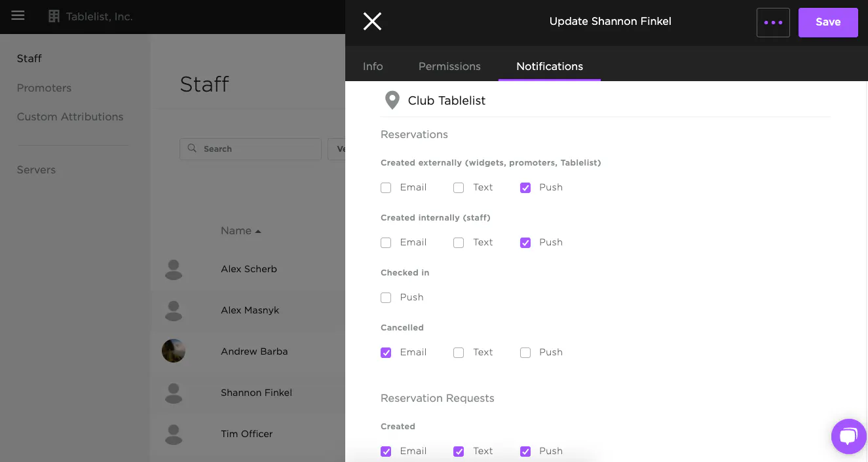
Task: Click the search magnifier icon
Action: (x=192, y=149)
